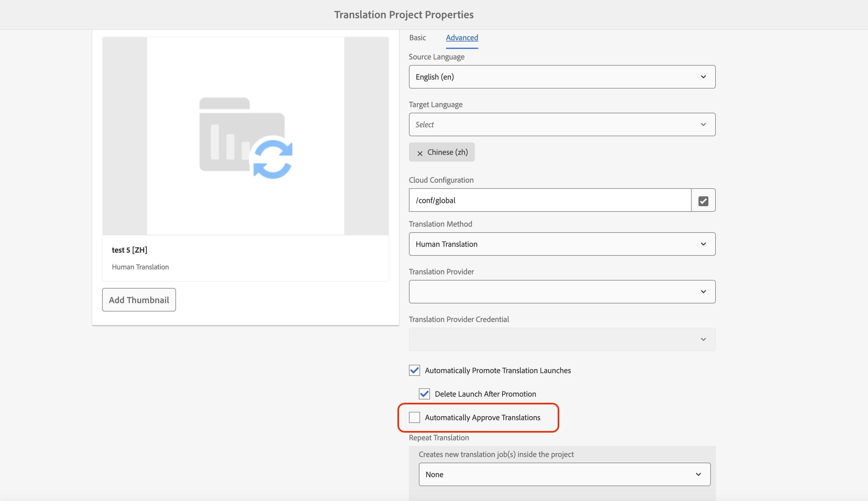Open the Target Language Select dropdown
The height and width of the screenshot is (501, 868).
(550, 124)
